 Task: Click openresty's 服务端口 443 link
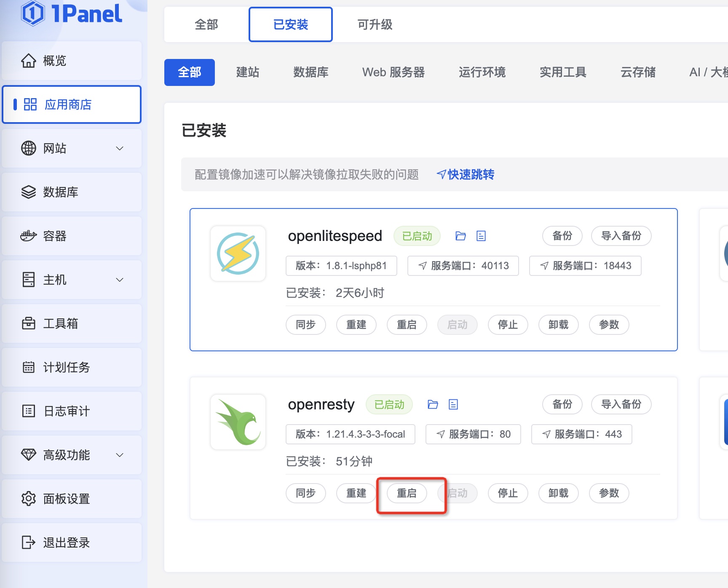(581, 434)
